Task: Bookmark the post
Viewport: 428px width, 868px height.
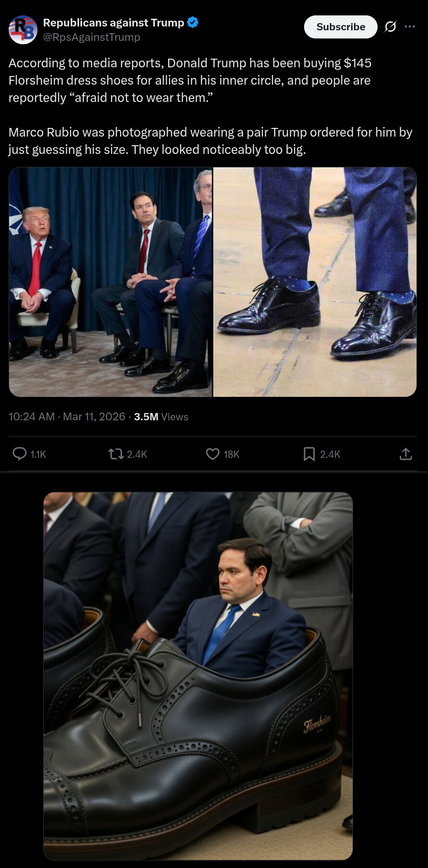Action: (309, 453)
